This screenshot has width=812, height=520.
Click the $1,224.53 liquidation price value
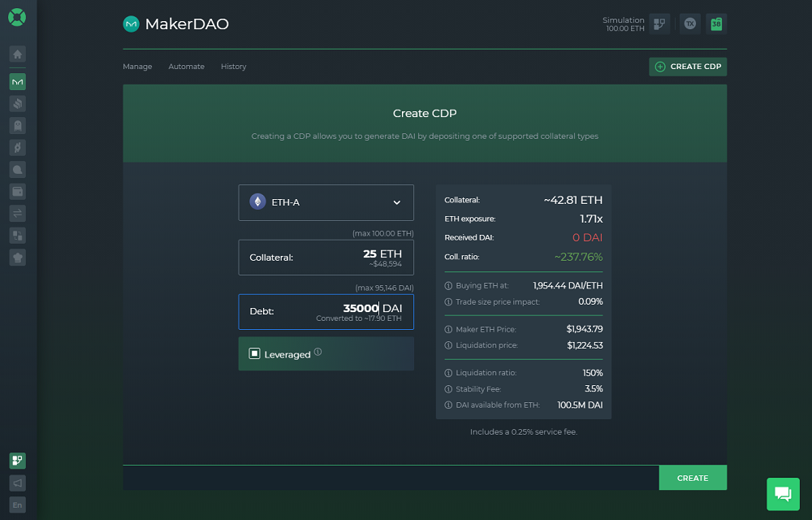(585, 345)
